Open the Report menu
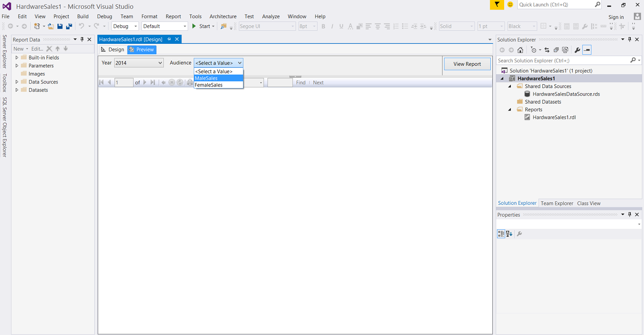 (x=173, y=16)
